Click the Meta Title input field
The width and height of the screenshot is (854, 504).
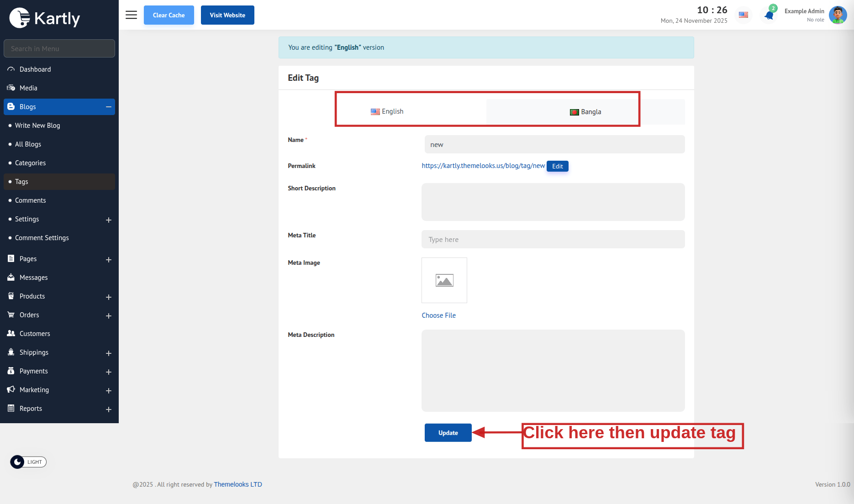point(553,239)
